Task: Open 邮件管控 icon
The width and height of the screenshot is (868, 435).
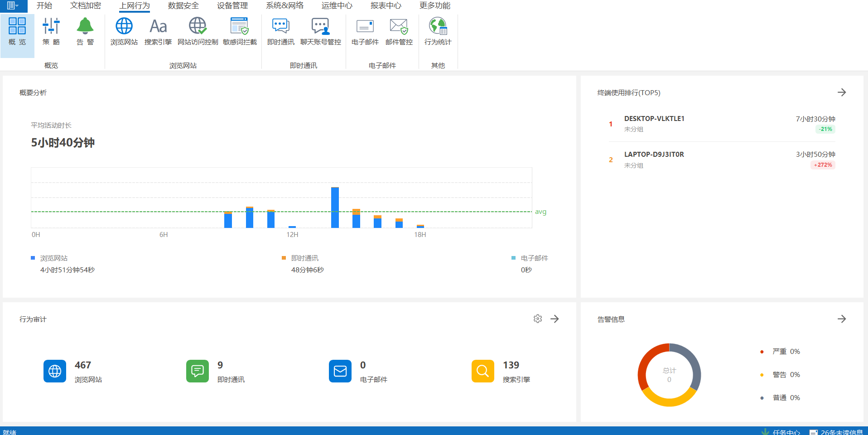Action: tap(399, 32)
